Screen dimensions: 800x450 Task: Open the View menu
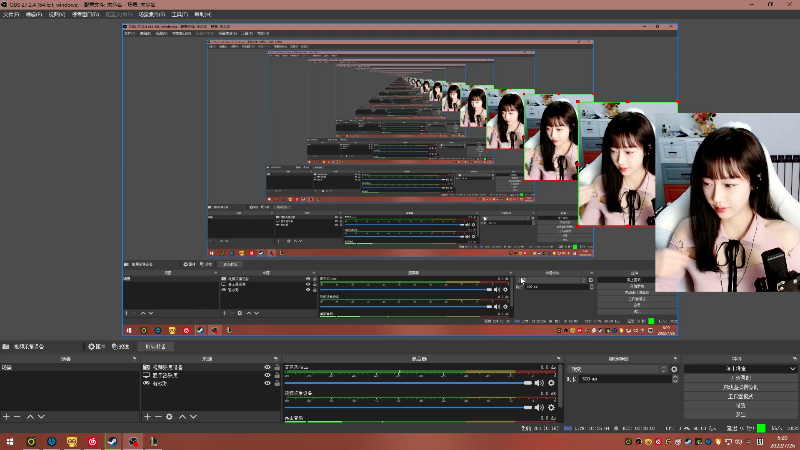click(x=57, y=14)
